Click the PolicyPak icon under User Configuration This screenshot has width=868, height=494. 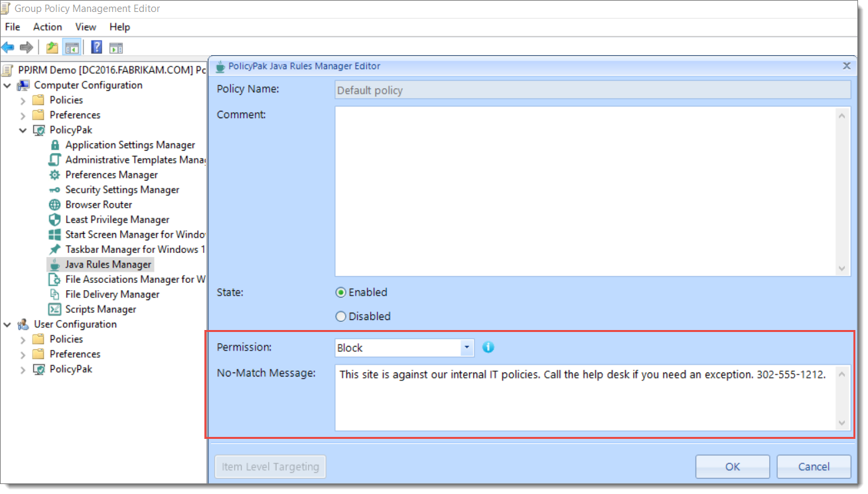tap(39, 369)
